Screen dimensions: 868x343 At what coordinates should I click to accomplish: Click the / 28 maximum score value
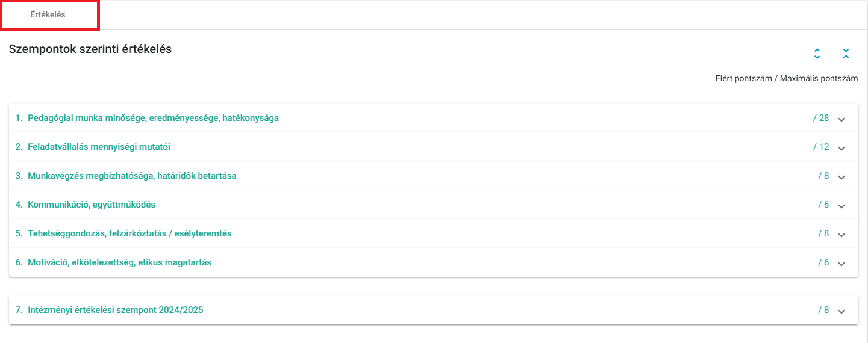tap(821, 118)
